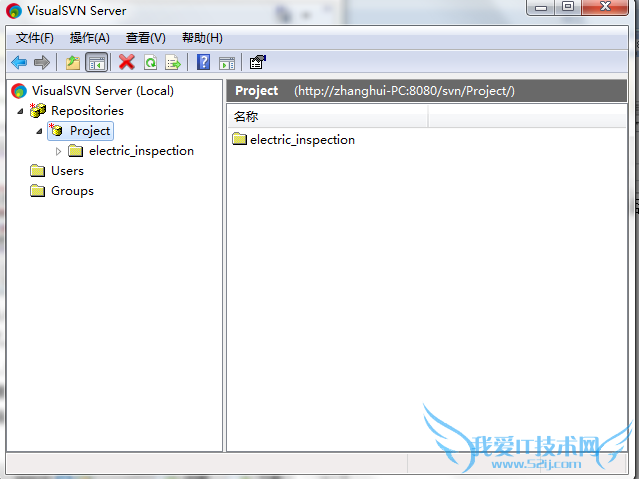Collapse the Project tree node
This screenshot has height=479, width=639.
[40, 131]
